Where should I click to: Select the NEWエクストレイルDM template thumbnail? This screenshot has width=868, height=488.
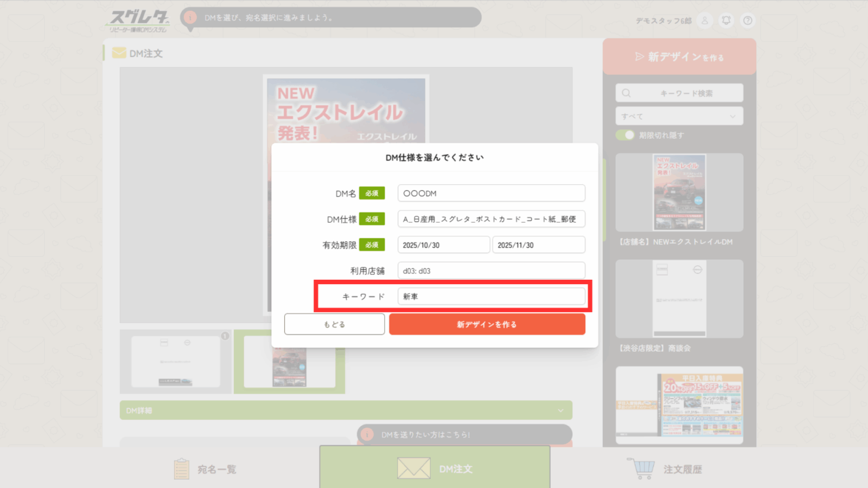(x=679, y=192)
